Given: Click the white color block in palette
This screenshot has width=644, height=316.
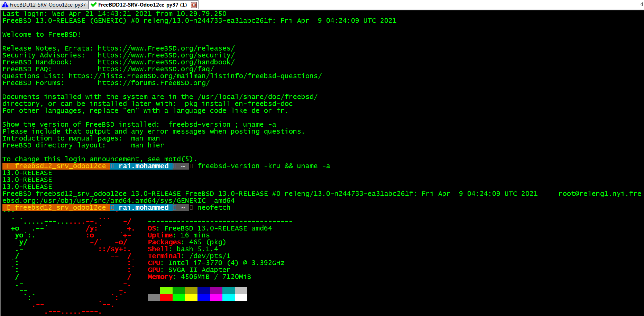Looking at the screenshot, I should 241,298.
